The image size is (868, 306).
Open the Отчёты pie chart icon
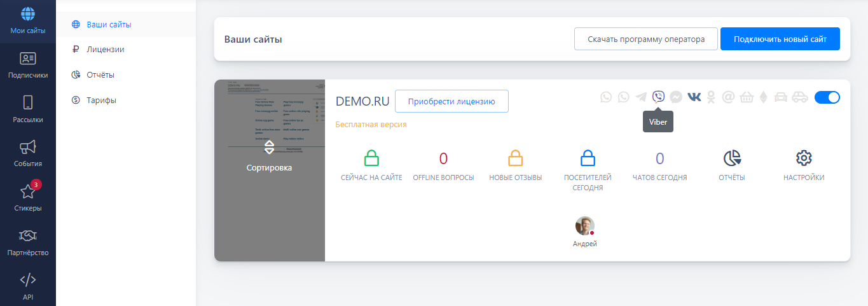point(732,158)
